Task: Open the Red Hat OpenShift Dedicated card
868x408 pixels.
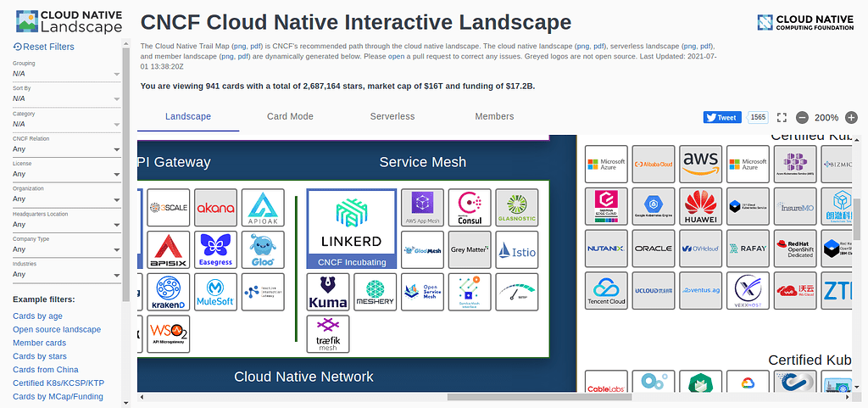Action: click(795, 248)
